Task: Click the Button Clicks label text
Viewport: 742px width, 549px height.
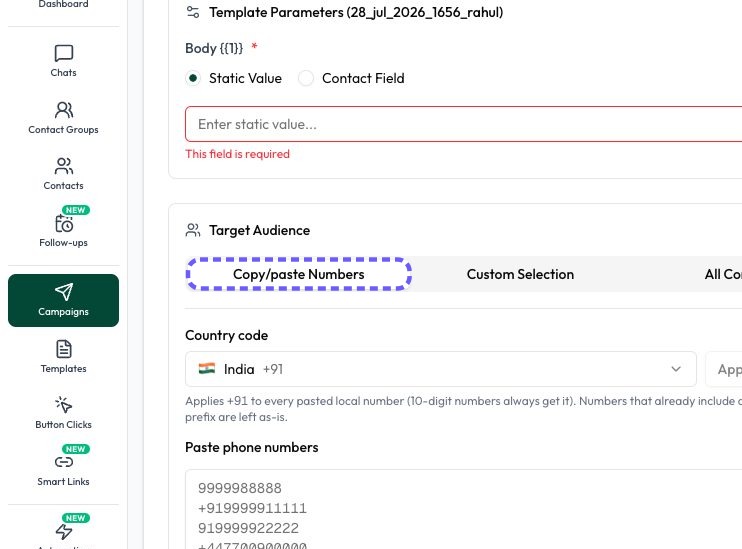Action: click(63, 425)
